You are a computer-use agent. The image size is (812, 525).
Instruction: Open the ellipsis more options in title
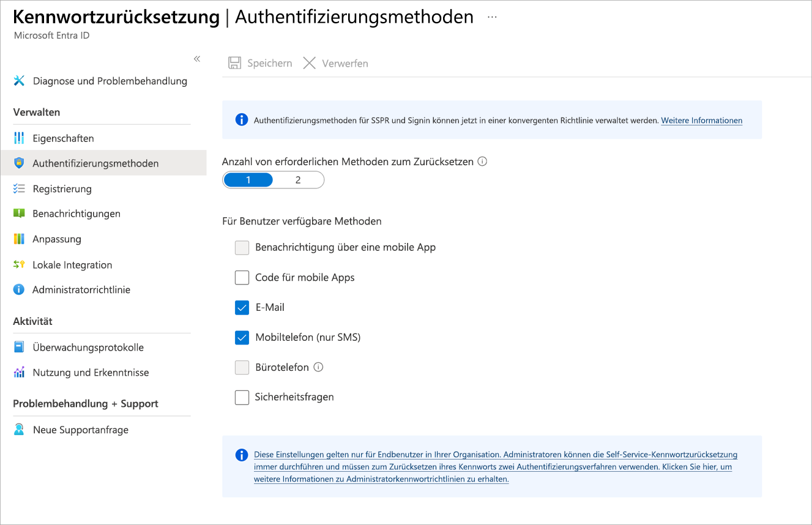pos(492,17)
